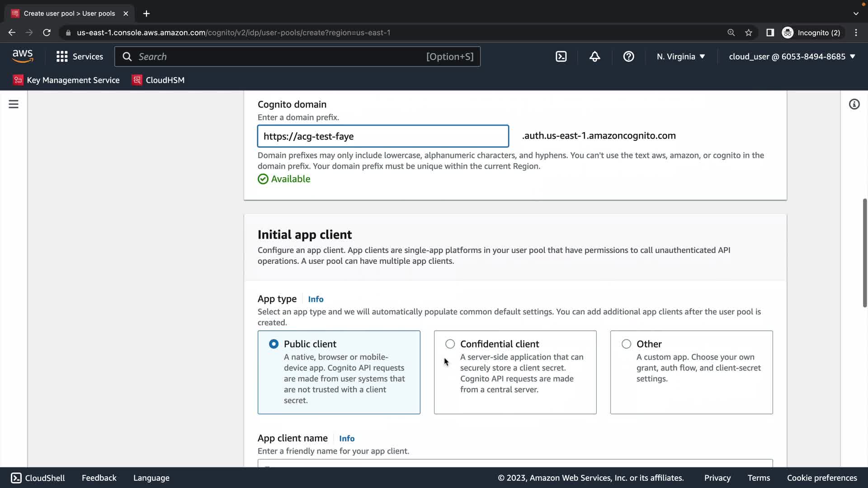Open the info panel icon at right

pyautogui.click(x=854, y=104)
